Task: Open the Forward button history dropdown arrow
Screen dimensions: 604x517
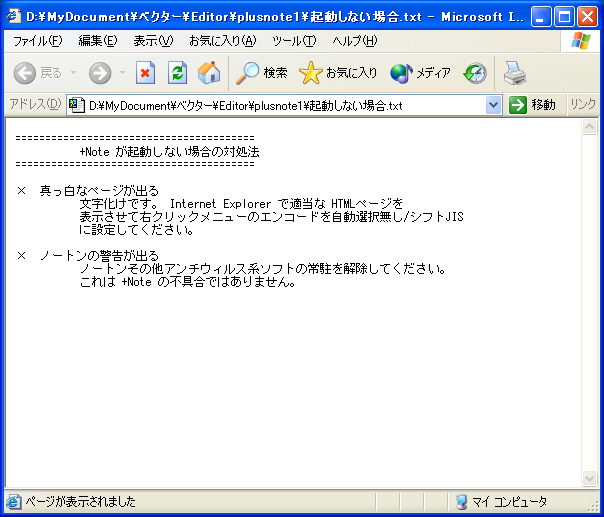Action: (x=122, y=72)
